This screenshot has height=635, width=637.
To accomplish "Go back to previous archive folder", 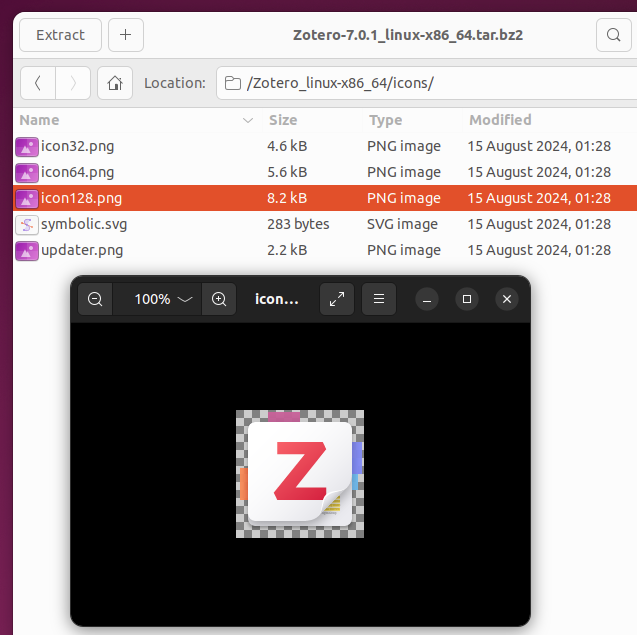I will click(x=38, y=83).
